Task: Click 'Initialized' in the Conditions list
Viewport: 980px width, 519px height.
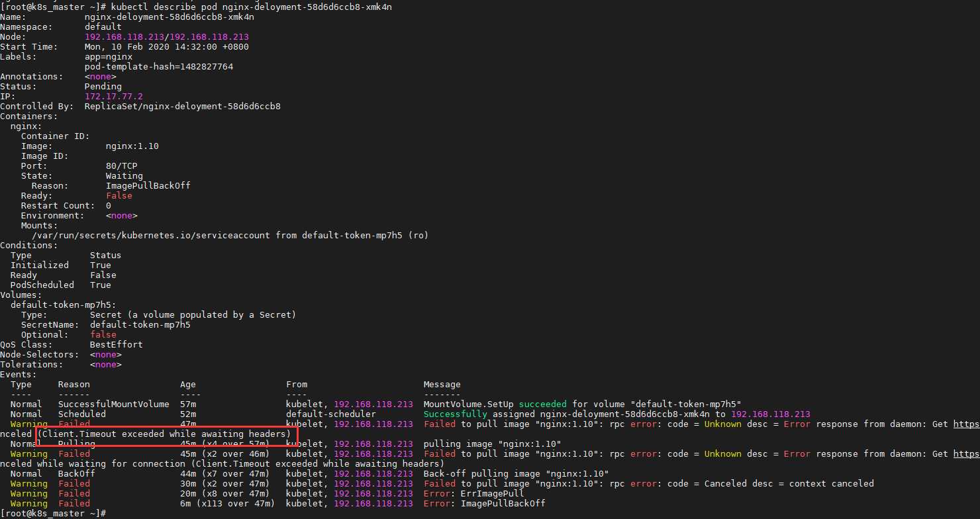Action: tap(40, 265)
